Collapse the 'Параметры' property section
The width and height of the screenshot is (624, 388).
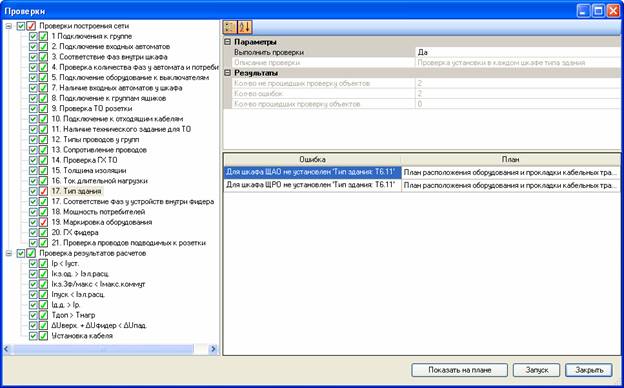(228, 42)
